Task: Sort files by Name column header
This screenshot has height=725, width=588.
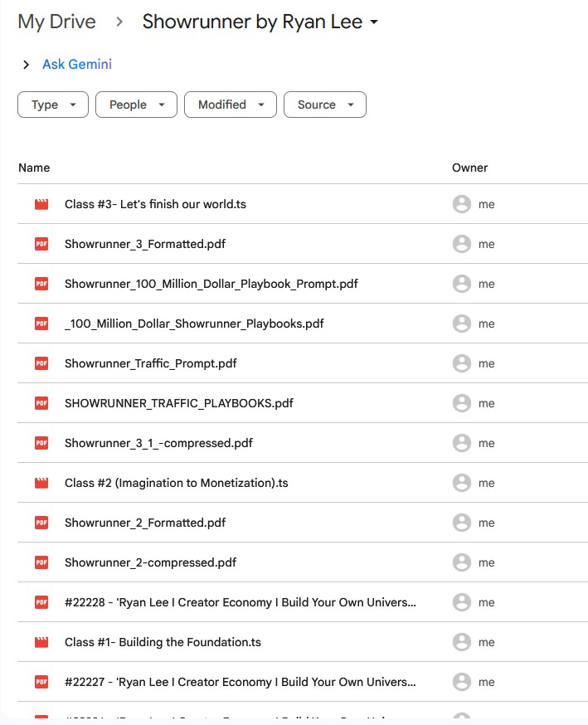Action: (34, 168)
